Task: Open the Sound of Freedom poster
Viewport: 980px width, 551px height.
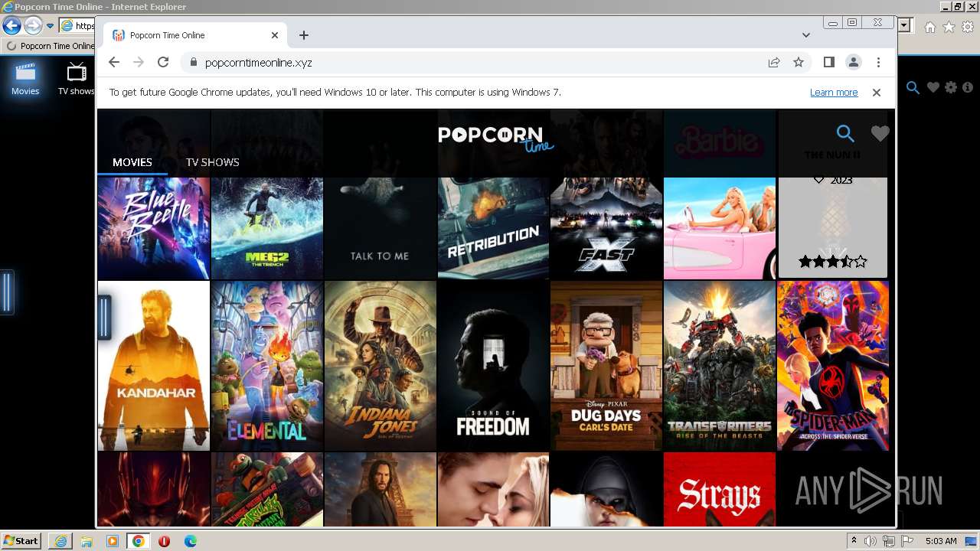Action: click(x=493, y=366)
